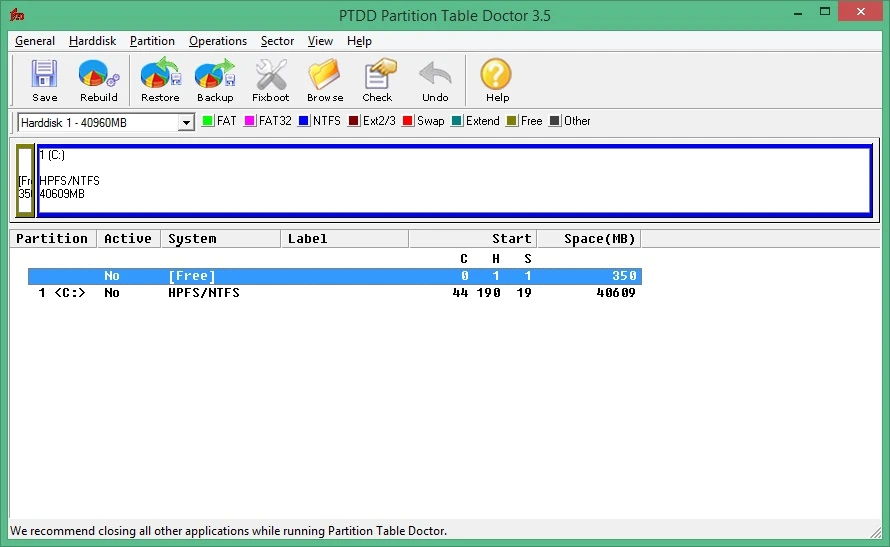
Task: Select the 1 <C:> partition row
Action: [x=335, y=293]
